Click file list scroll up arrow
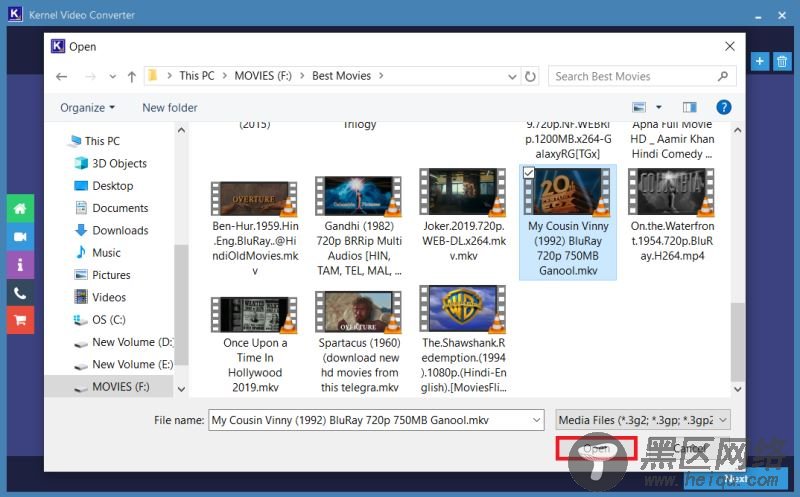The image size is (800, 497). [737, 130]
